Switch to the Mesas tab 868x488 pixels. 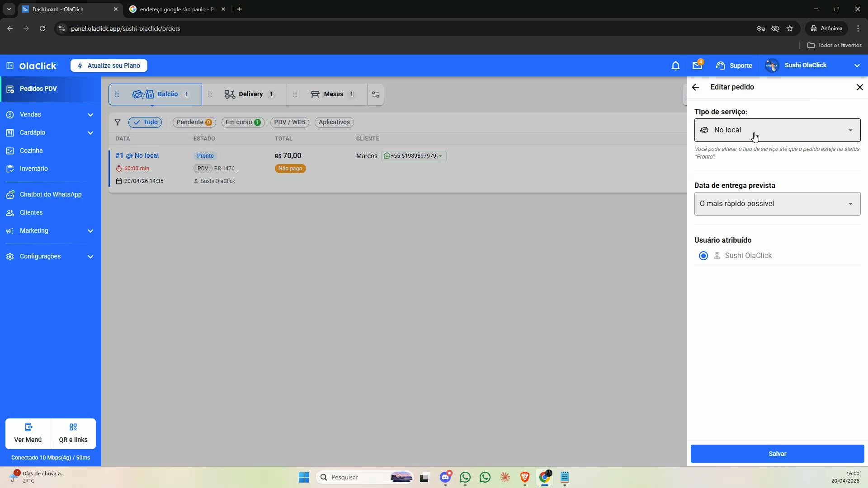tap(332, 94)
